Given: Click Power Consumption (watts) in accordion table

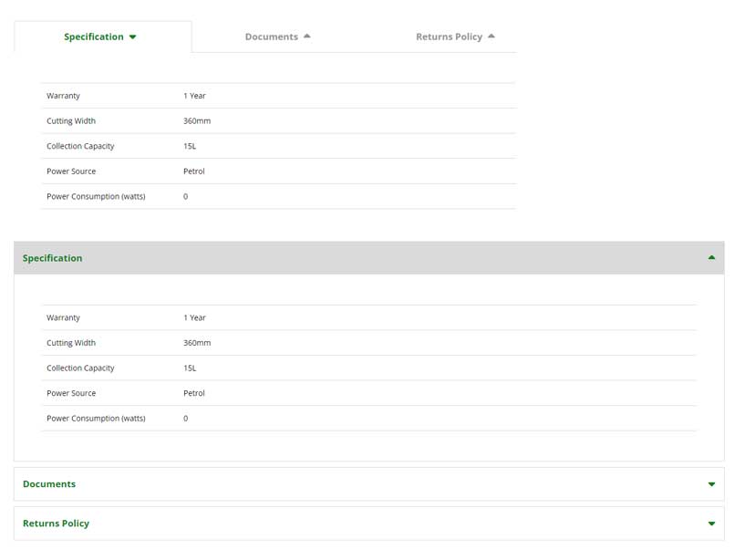Looking at the screenshot, I should pyautogui.click(x=96, y=419).
